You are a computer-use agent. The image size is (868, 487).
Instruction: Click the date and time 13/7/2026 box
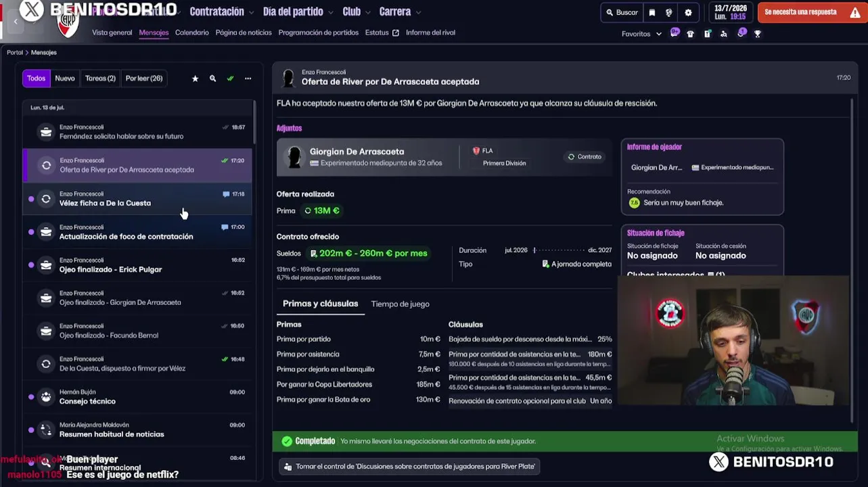tap(729, 12)
